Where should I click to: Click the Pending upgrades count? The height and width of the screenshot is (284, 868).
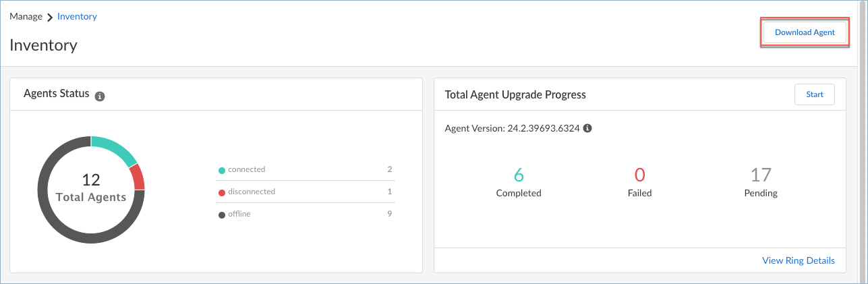click(761, 175)
